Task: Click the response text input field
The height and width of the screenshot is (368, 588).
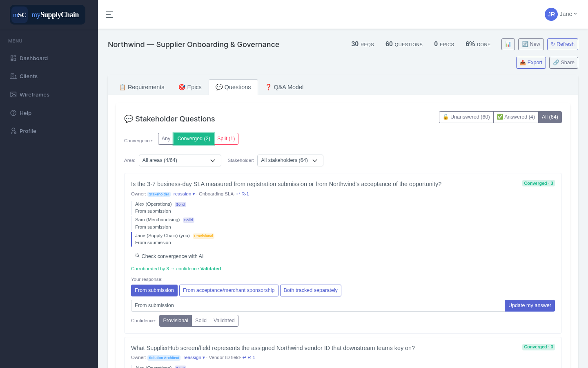Action: (x=318, y=305)
